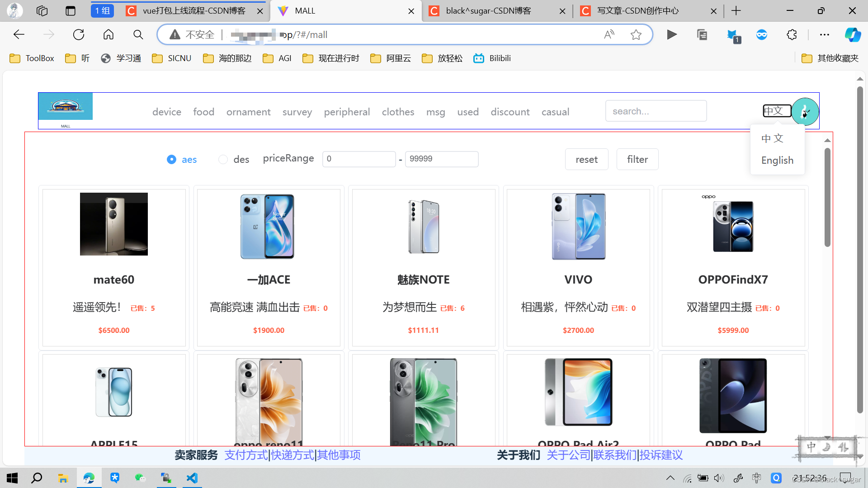Open the 现在进行时 bookmarks folder

point(331,58)
